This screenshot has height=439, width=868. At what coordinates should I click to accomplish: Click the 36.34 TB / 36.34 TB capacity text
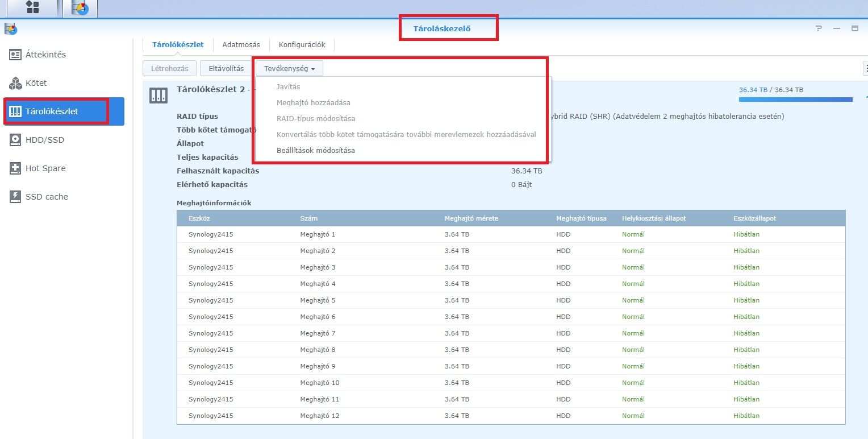(771, 90)
